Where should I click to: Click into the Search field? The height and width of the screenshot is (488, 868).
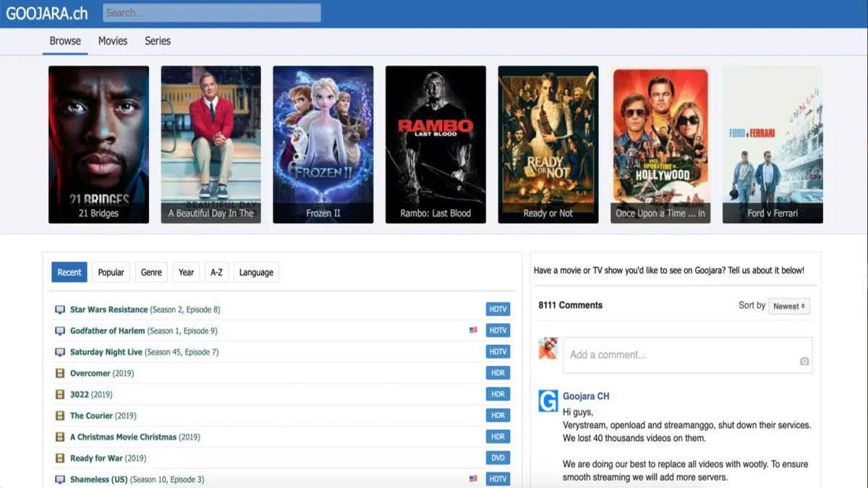(x=212, y=13)
